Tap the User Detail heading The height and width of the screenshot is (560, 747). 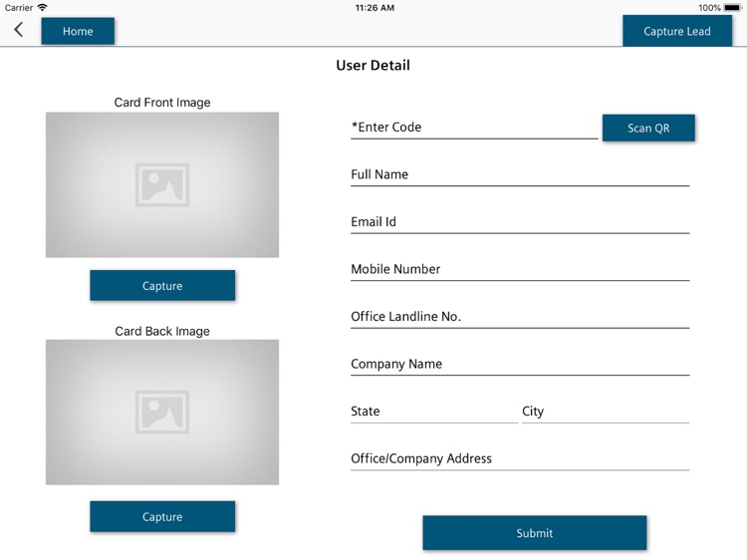(373, 66)
